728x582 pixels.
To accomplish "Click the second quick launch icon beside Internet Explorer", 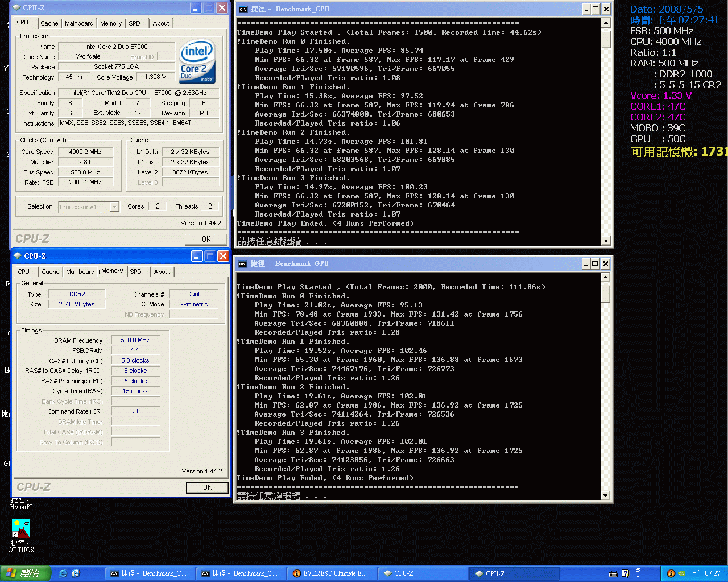I will pyautogui.click(x=76, y=573).
